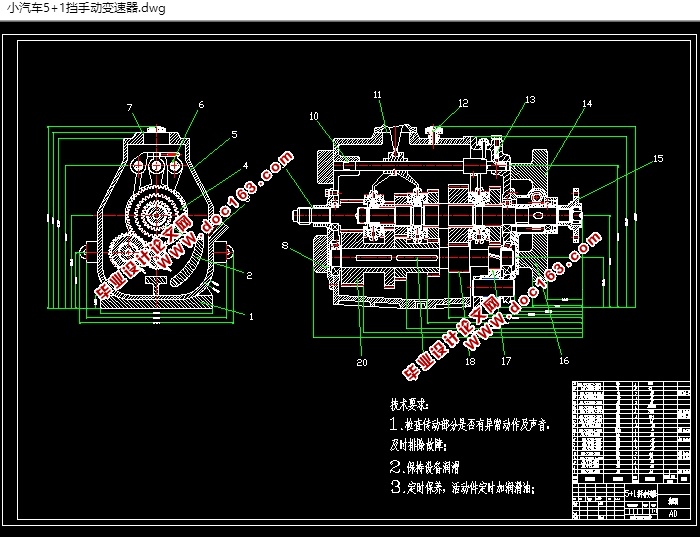The width and height of the screenshot is (700, 537).
Task: Click part label 1 at base plate
Action: (x=251, y=316)
